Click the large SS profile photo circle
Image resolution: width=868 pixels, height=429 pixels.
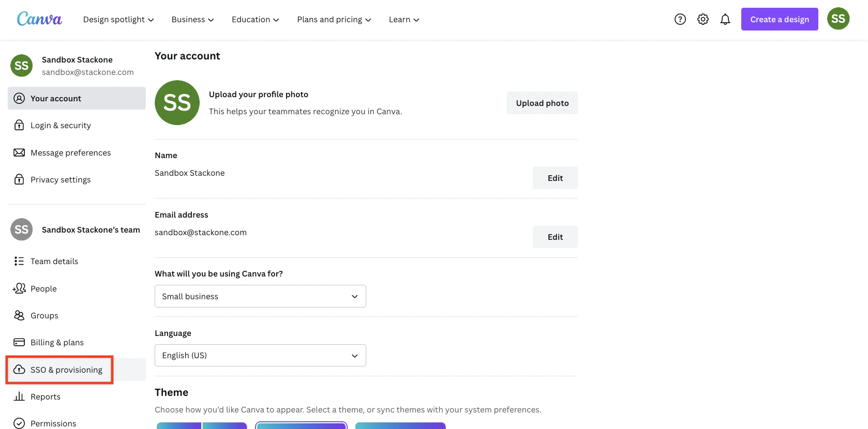point(177,103)
